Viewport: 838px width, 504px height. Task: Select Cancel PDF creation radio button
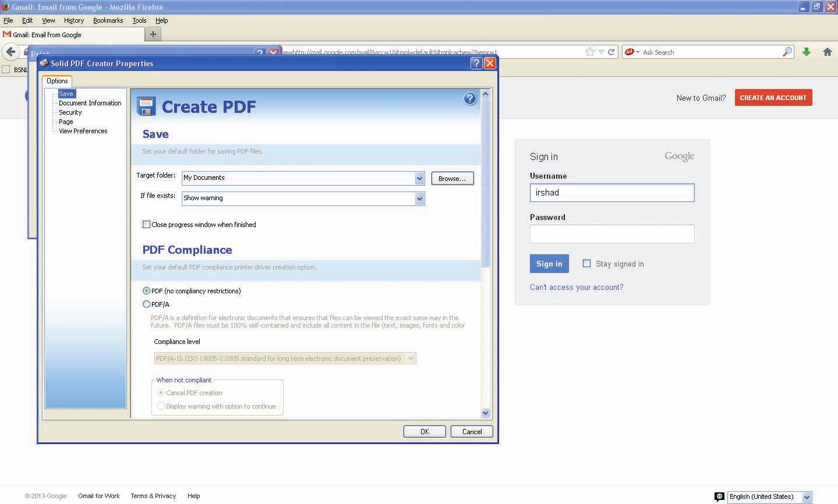click(161, 392)
